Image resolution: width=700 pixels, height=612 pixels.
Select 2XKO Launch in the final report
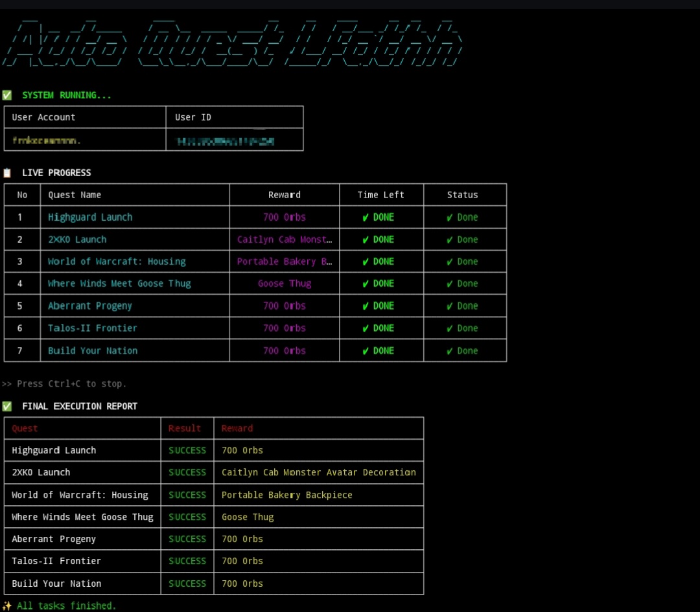click(41, 472)
